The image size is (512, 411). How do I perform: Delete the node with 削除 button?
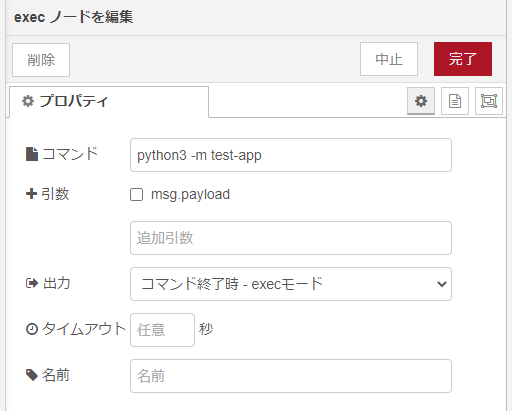tap(41, 60)
